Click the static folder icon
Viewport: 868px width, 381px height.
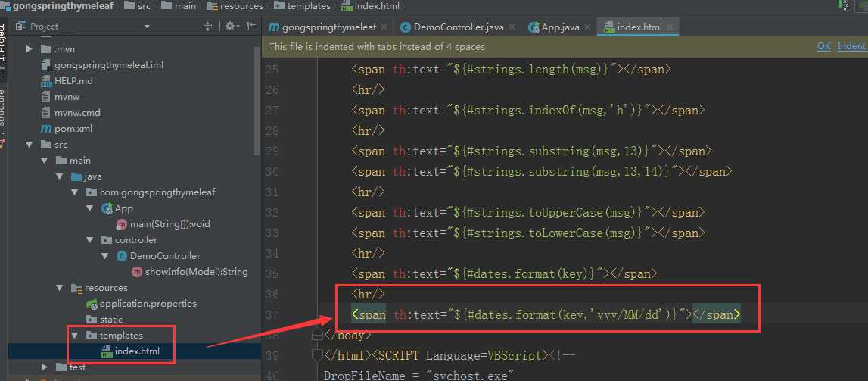coord(92,320)
